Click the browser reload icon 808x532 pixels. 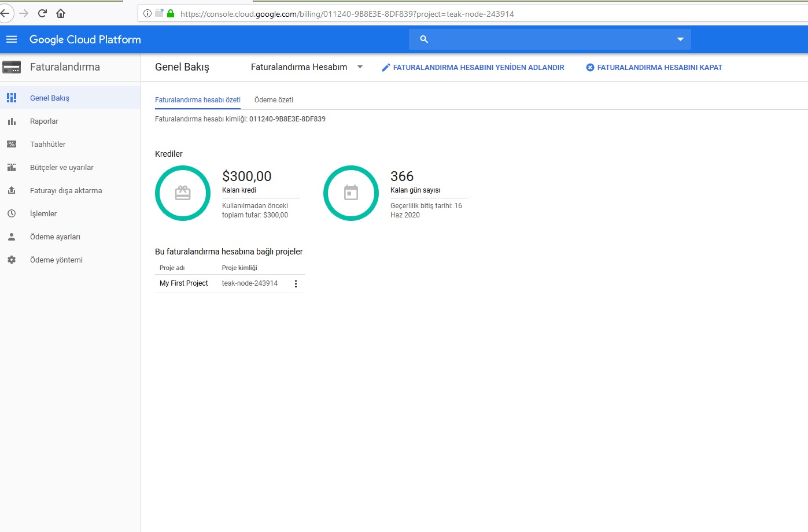click(42, 13)
